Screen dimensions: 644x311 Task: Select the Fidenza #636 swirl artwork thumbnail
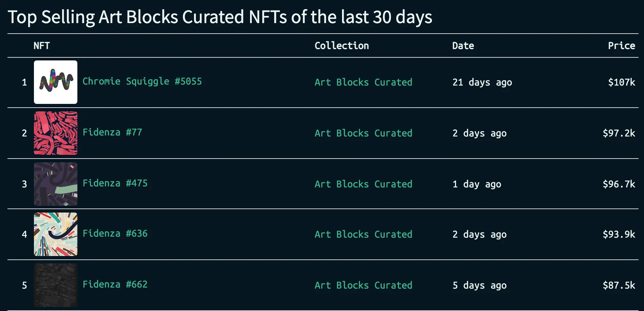(x=56, y=234)
